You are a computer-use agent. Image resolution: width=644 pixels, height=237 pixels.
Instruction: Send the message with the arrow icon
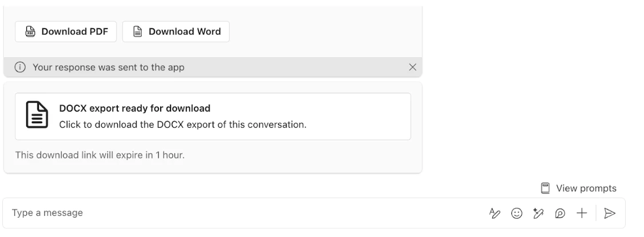coord(610,213)
